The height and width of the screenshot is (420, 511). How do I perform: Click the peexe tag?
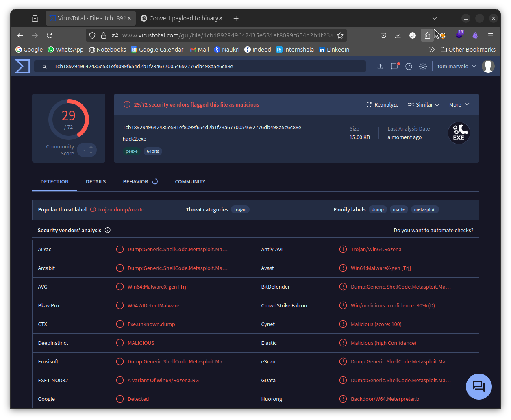(132, 151)
